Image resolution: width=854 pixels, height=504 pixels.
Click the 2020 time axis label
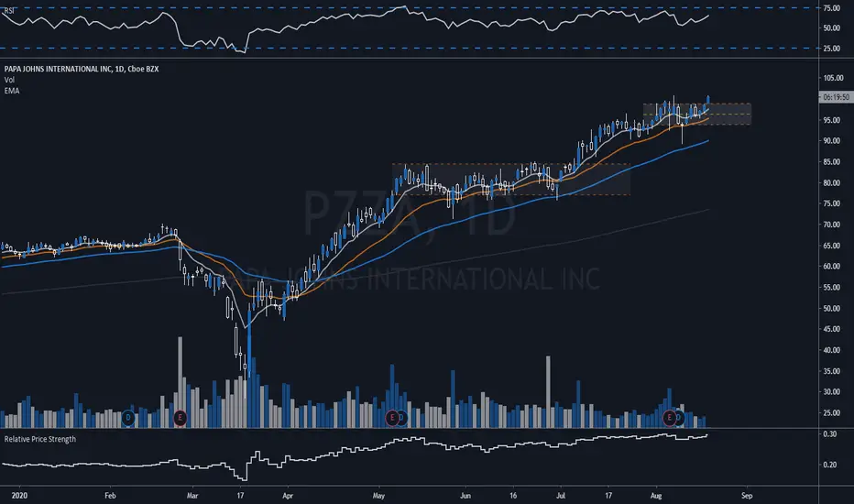[x=19, y=496]
